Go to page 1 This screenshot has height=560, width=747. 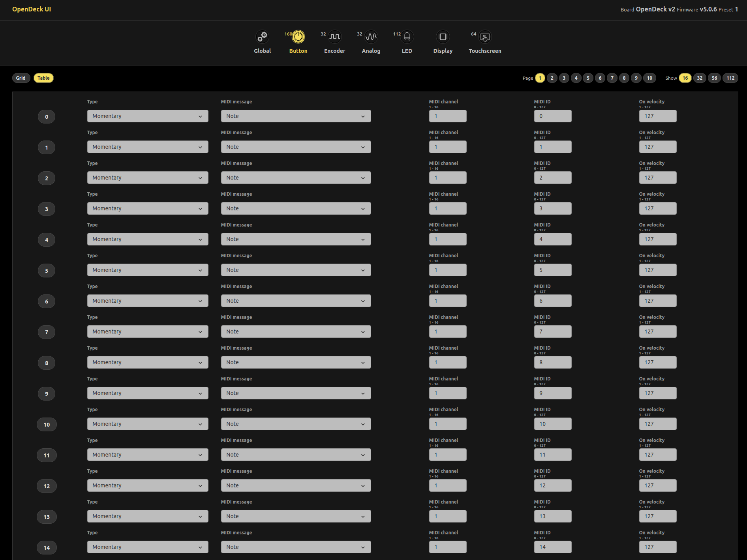coord(540,78)
